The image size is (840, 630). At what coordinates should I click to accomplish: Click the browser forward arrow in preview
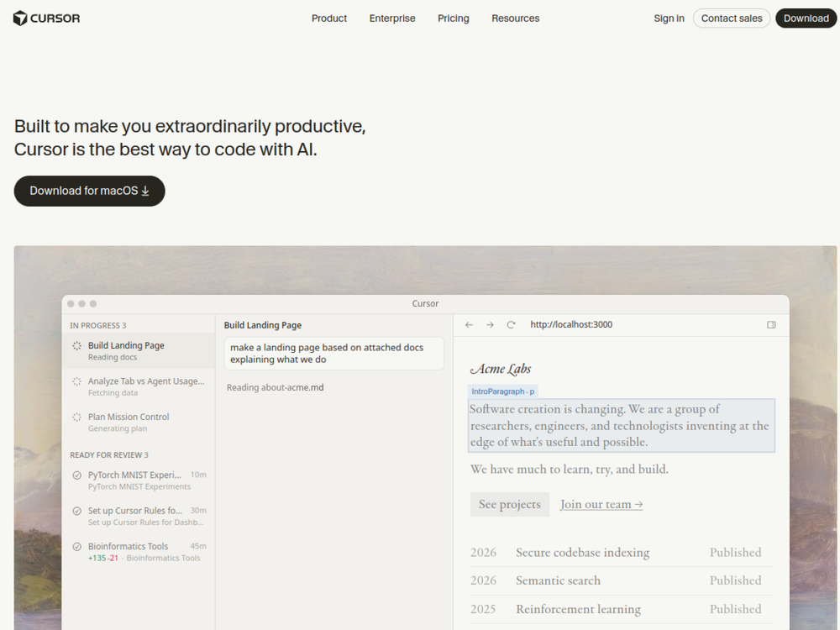(490, 324)
